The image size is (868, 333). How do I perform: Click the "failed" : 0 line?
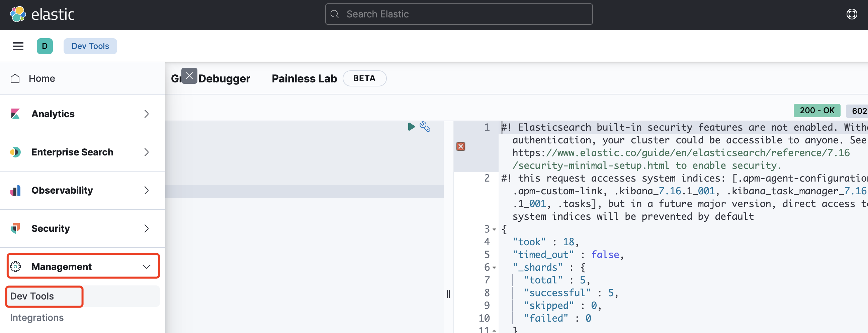(x=557, y=319)
